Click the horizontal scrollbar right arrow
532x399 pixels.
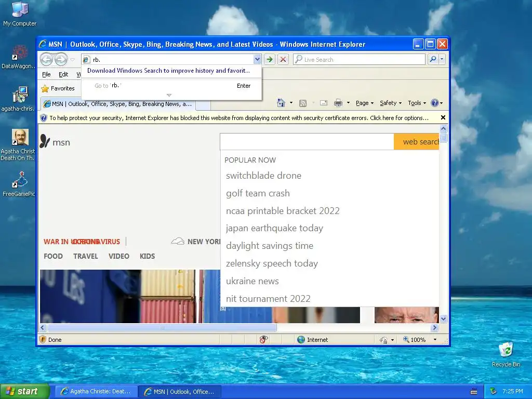coord(435,328)
